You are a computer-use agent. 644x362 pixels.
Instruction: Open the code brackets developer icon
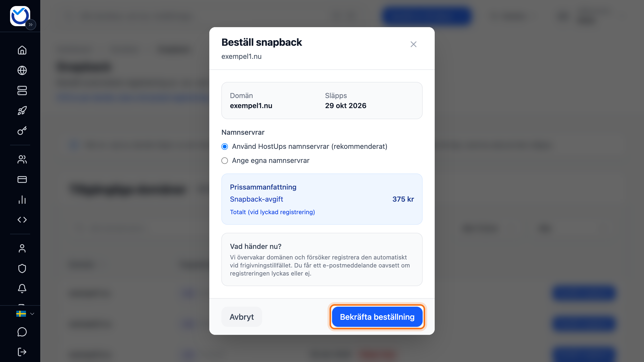pos(22,220)
